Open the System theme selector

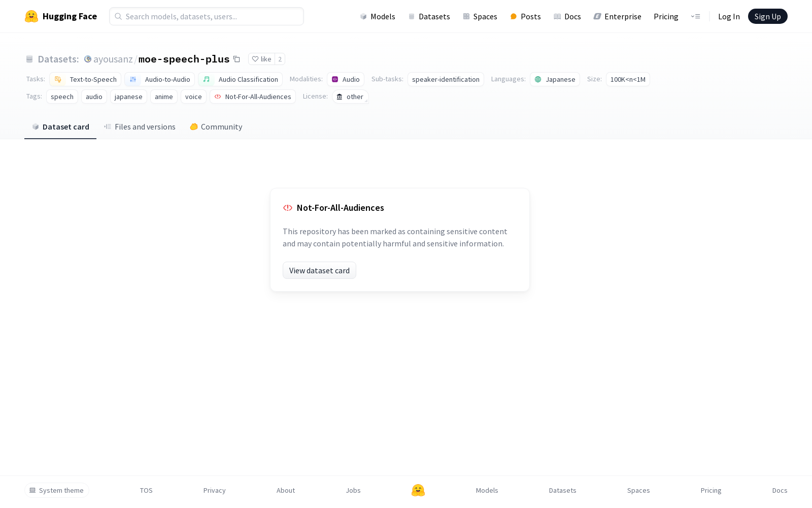57,490
